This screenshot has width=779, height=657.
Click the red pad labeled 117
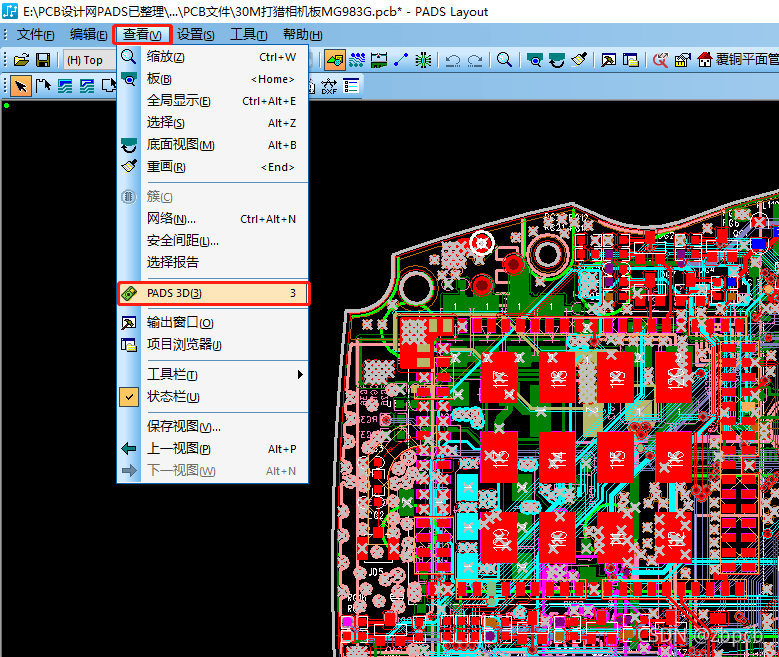point(499,378)
